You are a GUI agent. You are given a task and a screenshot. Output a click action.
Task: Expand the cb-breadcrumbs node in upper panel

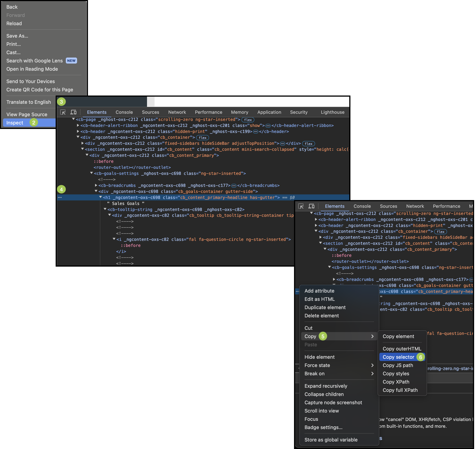pyautogui.click(x=96, y=185)
